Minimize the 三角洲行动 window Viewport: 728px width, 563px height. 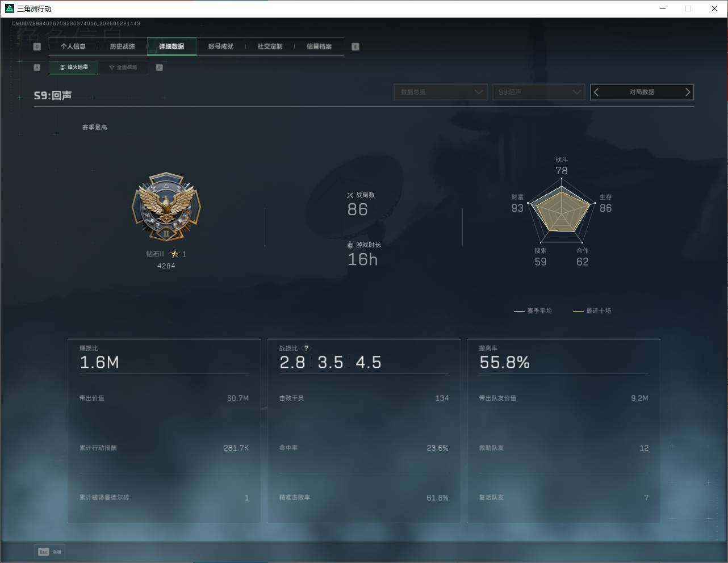(663, 9)
